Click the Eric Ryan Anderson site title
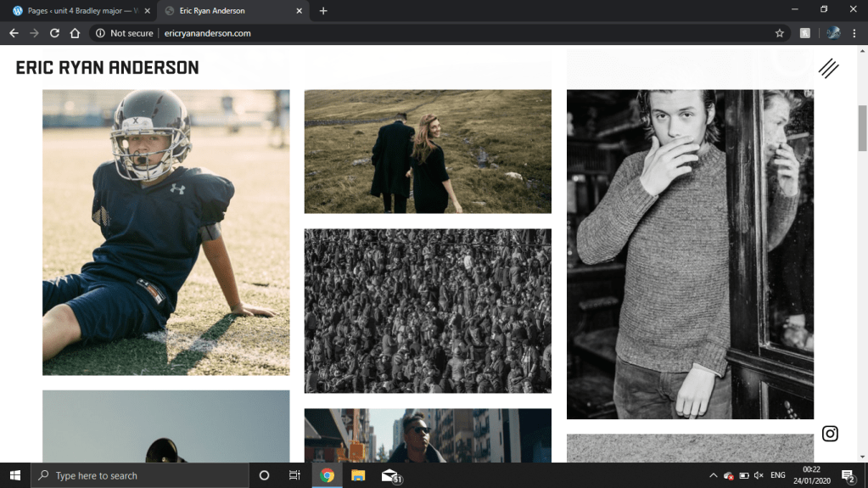The image size is (868, 488). tap(107, 68)
